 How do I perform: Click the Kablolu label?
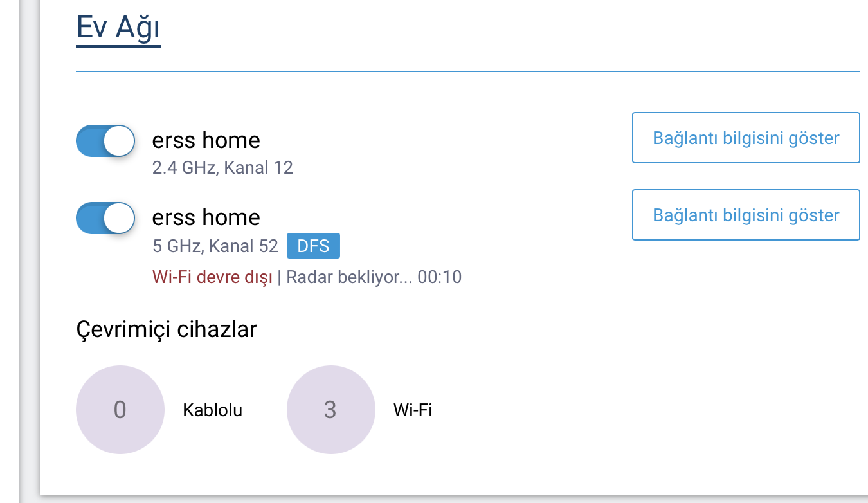click(x=212, y=410)
